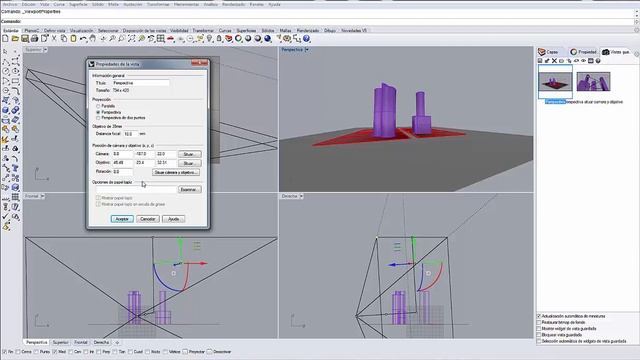
Task: Open the Superior viewport title dropdown
Action: pos(45,50)
